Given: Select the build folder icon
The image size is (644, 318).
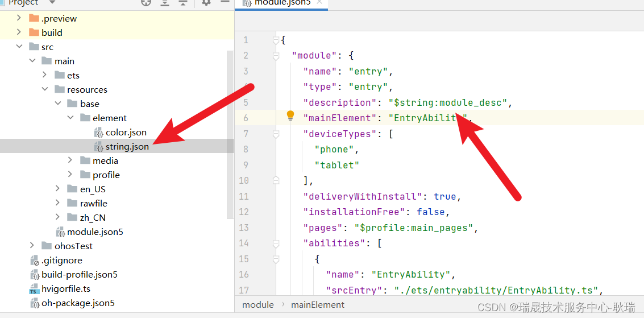Looking at the screenshot, I should (x=34, y=32).
